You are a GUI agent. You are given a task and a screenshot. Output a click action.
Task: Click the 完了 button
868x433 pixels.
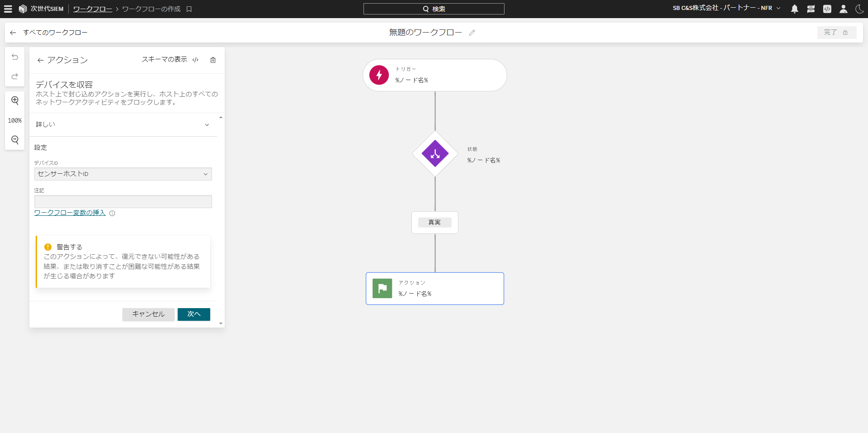pyautogui.click(x=836, y=33)
